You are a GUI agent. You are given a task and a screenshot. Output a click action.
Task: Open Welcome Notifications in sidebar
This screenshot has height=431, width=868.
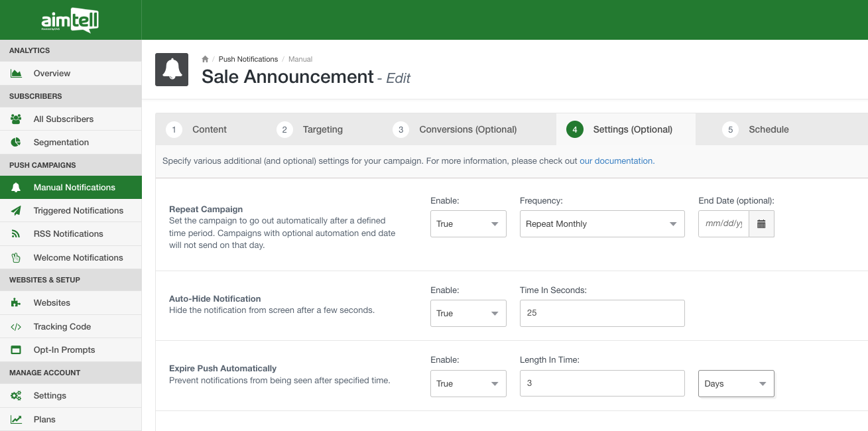click(x=78, y=258)
